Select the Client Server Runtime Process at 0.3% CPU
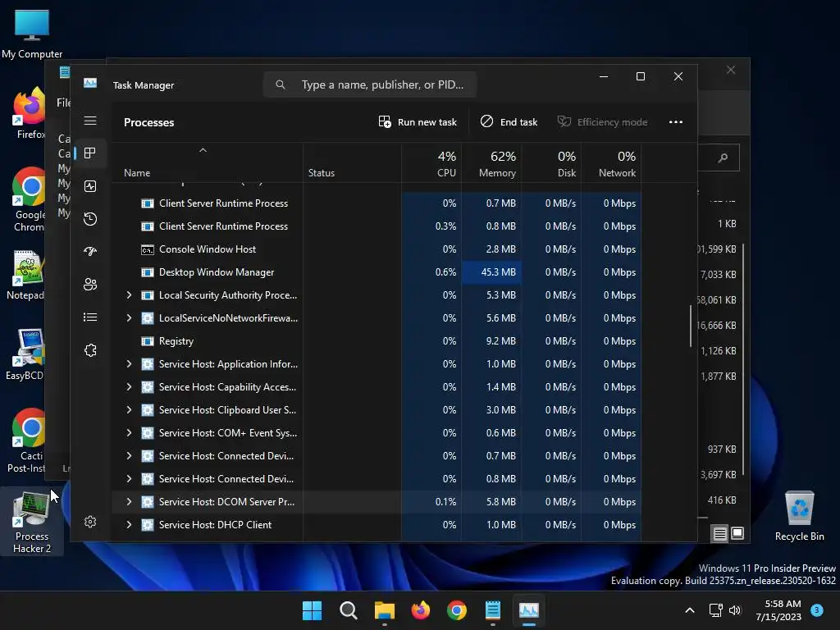This screenshot has height=630, width=840. 377,226
